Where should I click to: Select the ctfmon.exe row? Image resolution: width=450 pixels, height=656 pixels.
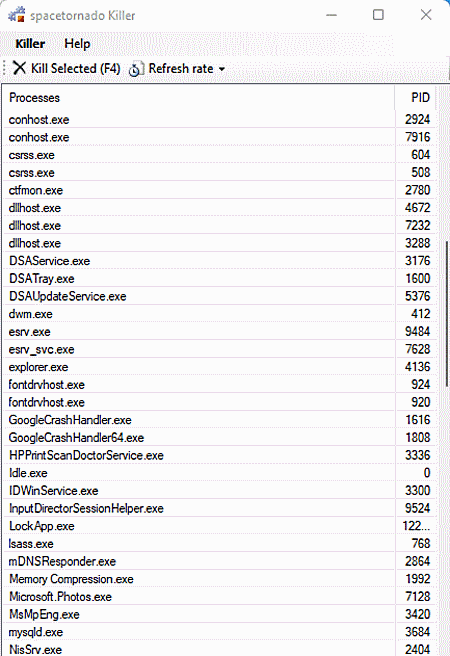click(x=220, y=190)
